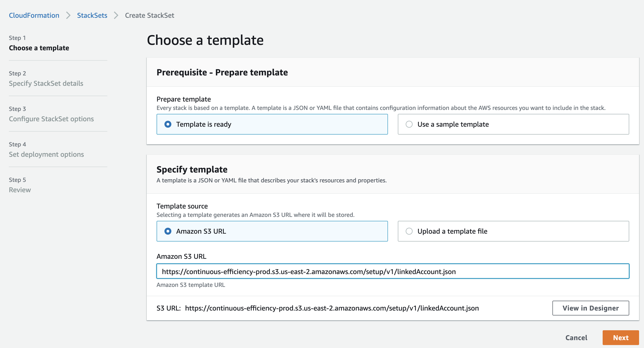Select the Template is ready radio button
Screen dimensions: 644x348
[168, 124]
